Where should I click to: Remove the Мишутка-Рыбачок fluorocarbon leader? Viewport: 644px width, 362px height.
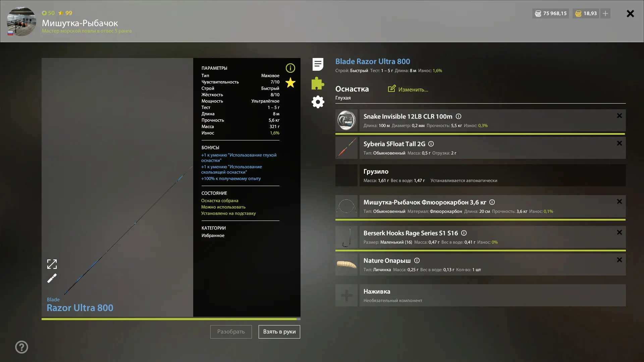pyautogui.click(x=619, y=201)
